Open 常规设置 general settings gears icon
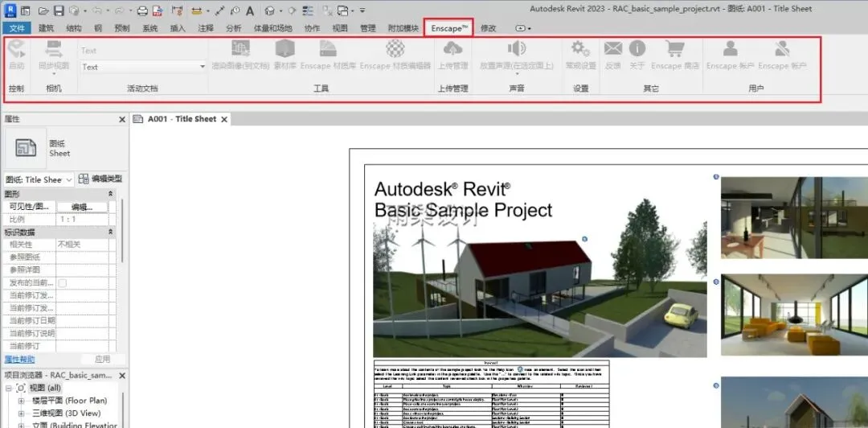Screen dimensions: 868x428 580,50
